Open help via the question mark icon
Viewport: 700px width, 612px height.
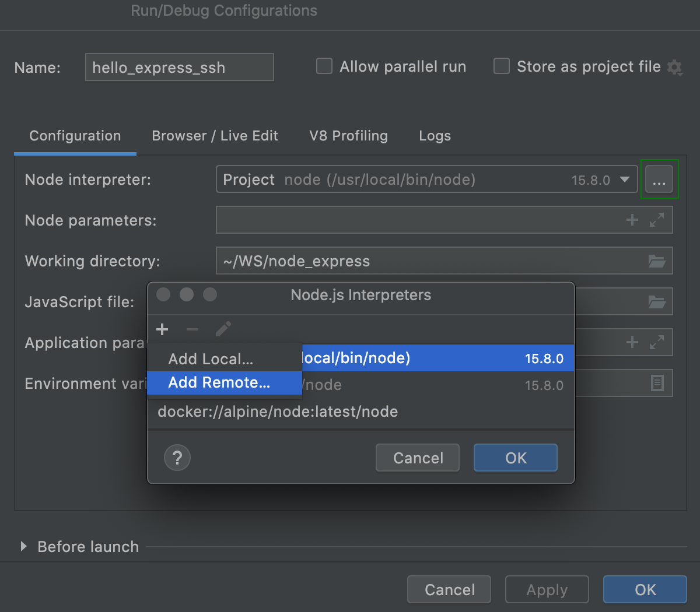[177, 458]
